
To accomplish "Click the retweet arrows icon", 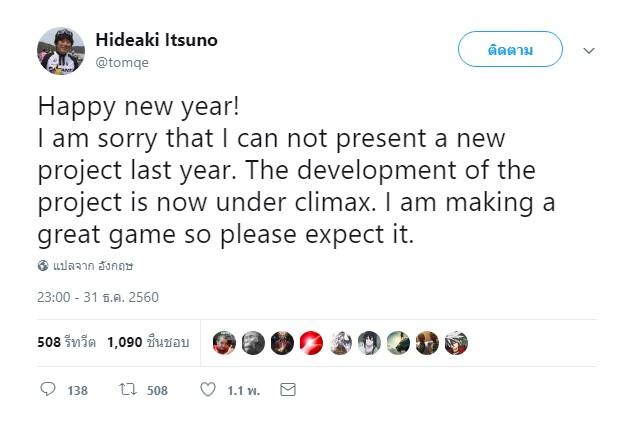I will [x=127, y=390].
